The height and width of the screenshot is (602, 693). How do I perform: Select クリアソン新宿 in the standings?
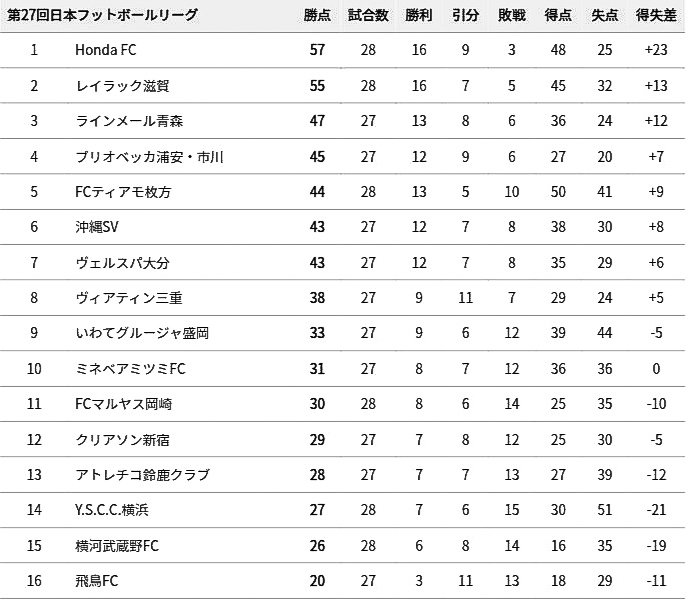pos(122,440)
